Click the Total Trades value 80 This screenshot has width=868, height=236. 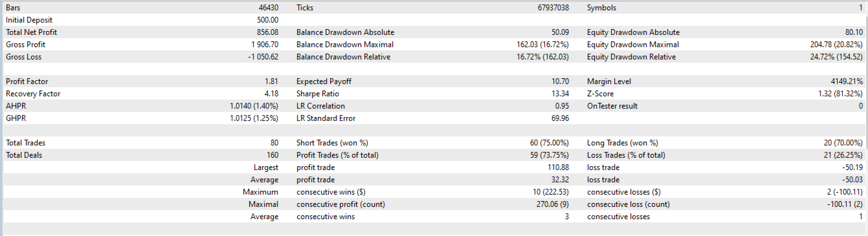click(x=274, y=143)
